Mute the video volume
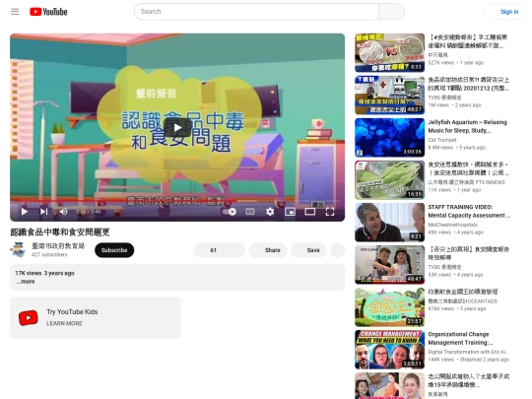532x399 pixels. pyautogui.click(x=63, y=212)
